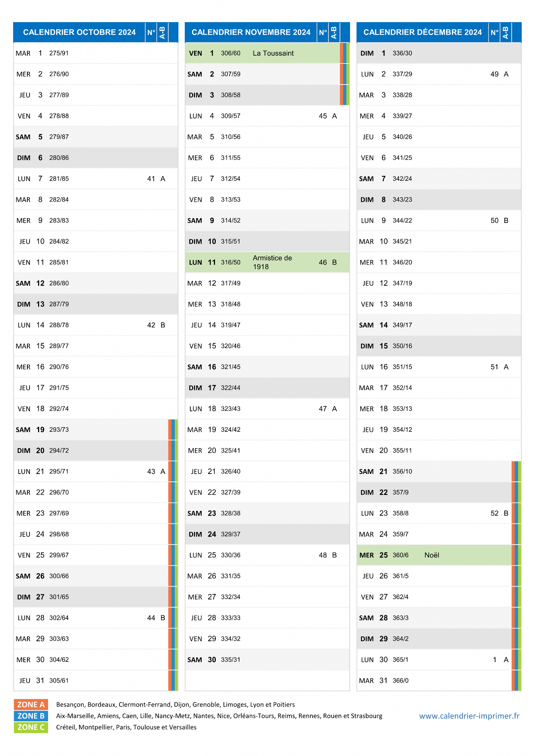Image resolution: width=535 pixels, height=756 pixels.
Task: Click week number 41 in October
Action: (x=151, y=179)
